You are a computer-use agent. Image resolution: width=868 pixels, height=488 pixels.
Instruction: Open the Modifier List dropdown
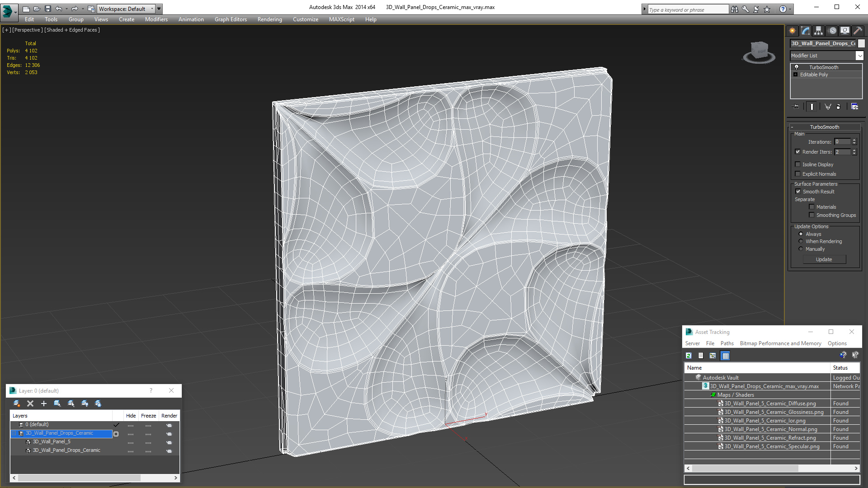tap(859, 56)
